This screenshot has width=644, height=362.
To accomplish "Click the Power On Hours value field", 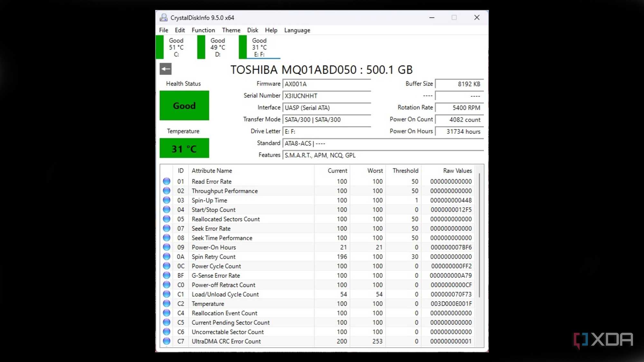I will point(459,131).
